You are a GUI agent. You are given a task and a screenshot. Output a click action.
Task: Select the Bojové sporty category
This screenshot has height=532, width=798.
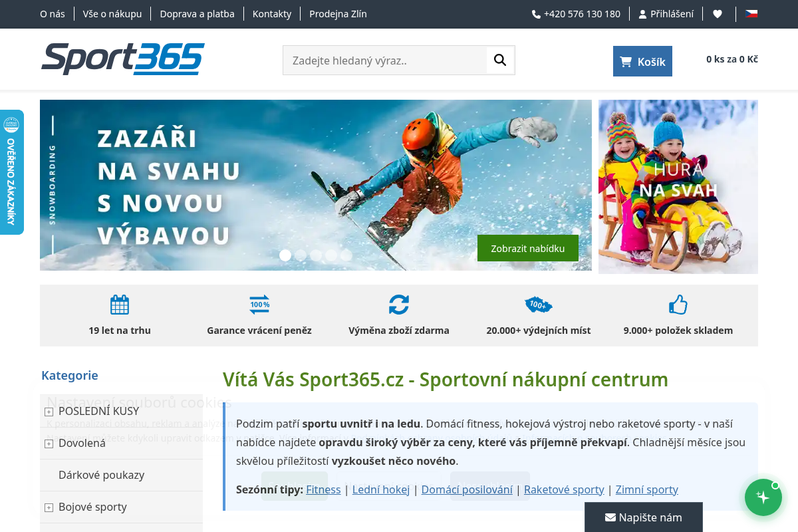point(92,507)
